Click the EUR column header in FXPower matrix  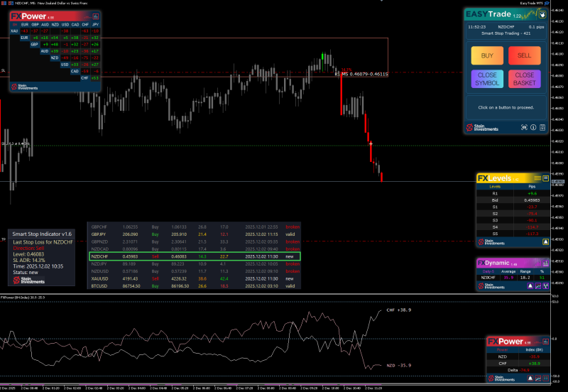25,25
